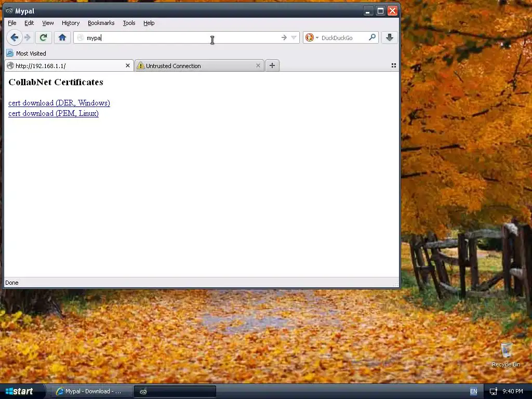Screen dimensions: 532x399
Task: Open the Bookmarks menu
Action: [x=101, y=23]
